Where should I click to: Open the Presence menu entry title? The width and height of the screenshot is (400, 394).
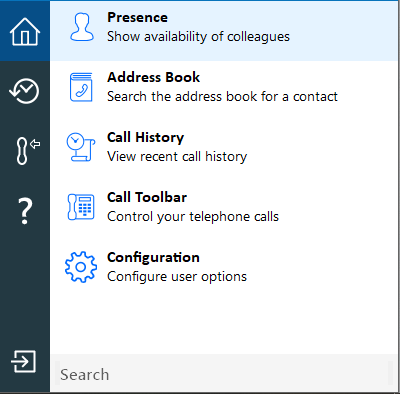tap(137, 17)
